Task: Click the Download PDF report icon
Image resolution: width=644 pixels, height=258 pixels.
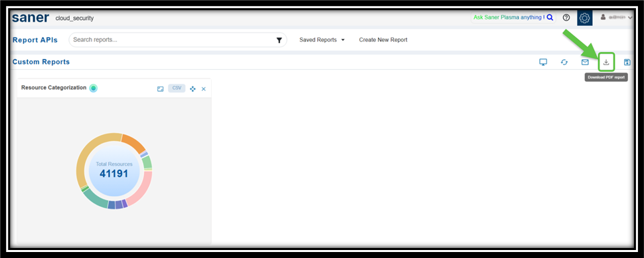Action: 605,62
